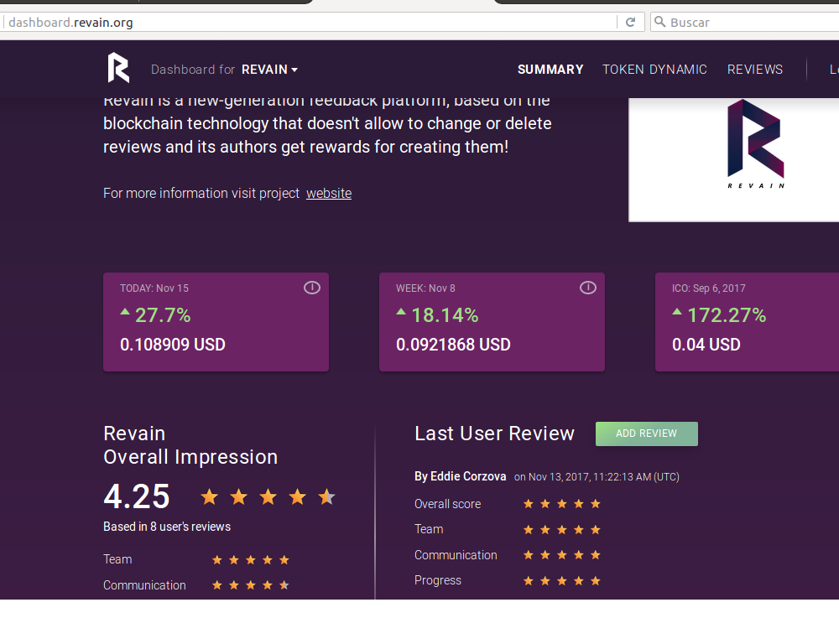The image size is (839, 644).
Task: Click the green up arrow beside 27.7%
Action: (x=125, y=311)
